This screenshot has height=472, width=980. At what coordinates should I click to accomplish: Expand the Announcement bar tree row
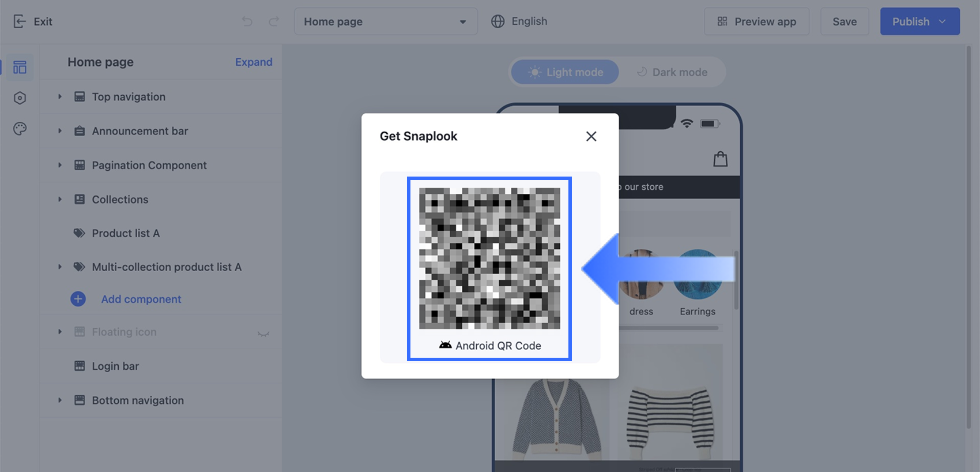click(59, 131)
